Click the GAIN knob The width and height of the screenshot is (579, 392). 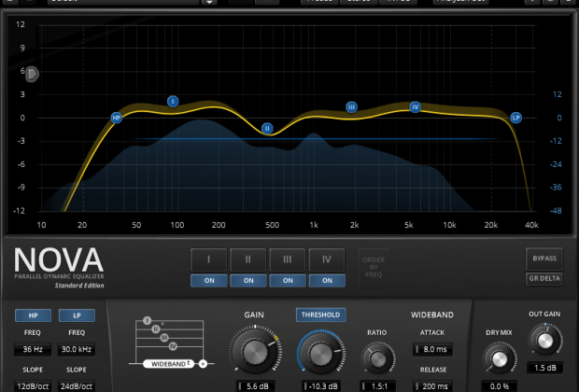tap(255, 351)
